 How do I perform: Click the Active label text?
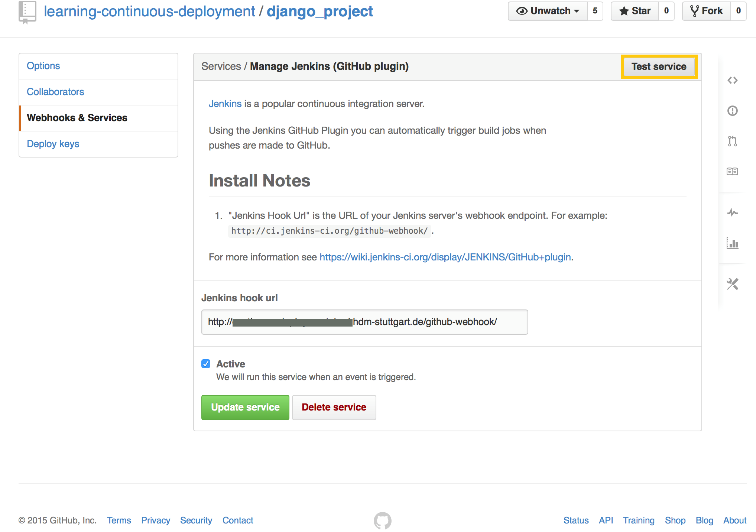tap(231, 364)
